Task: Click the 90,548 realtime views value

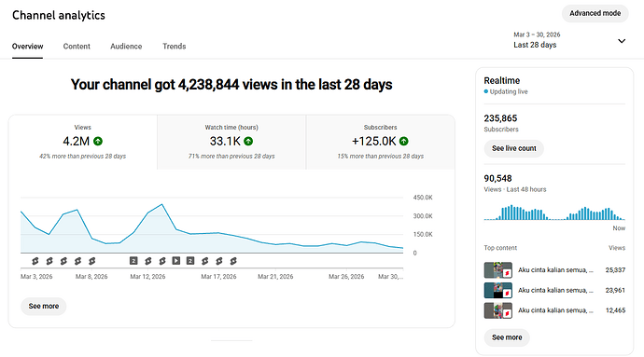Action: pos(497,179)
